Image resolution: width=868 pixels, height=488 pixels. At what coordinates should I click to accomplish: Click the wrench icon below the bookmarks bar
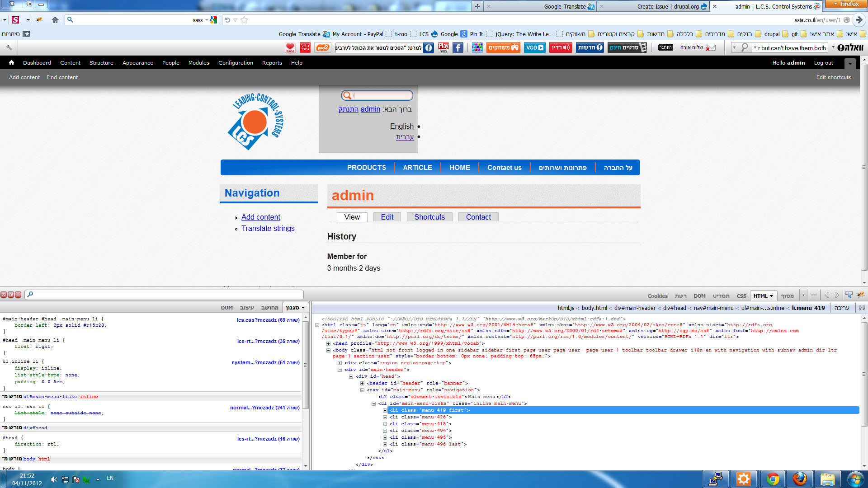9,47
